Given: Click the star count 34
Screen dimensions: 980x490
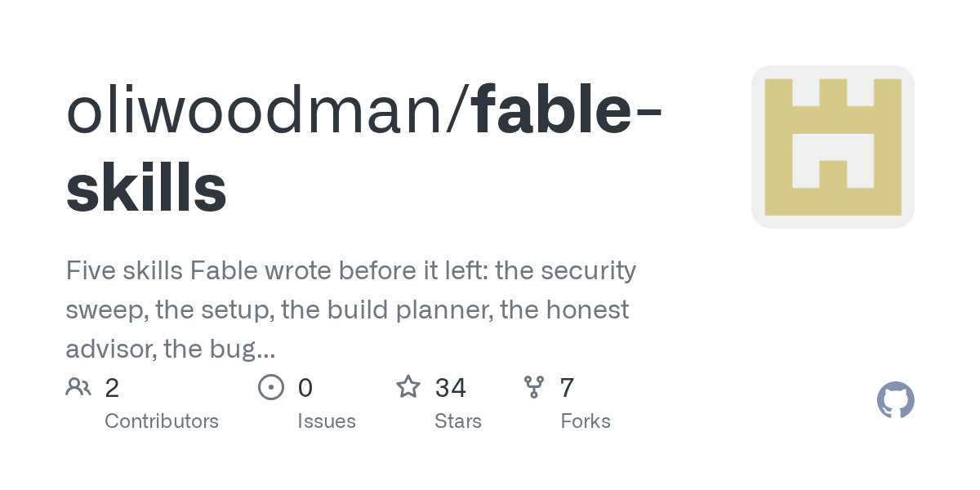Looking at the screenshot, I should click(451, 387).
